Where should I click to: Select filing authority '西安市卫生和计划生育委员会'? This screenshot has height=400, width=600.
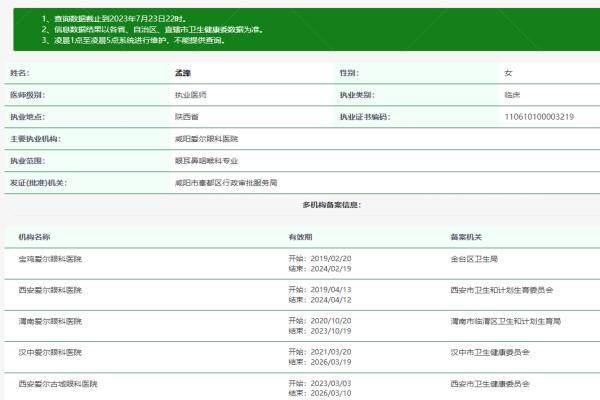coord(502,290)
